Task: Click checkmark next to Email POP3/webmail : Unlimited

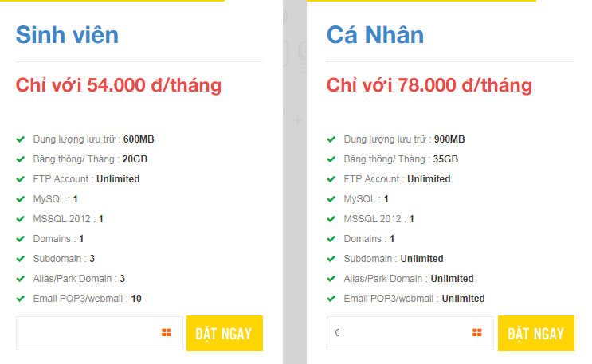Action: (331, 299)
